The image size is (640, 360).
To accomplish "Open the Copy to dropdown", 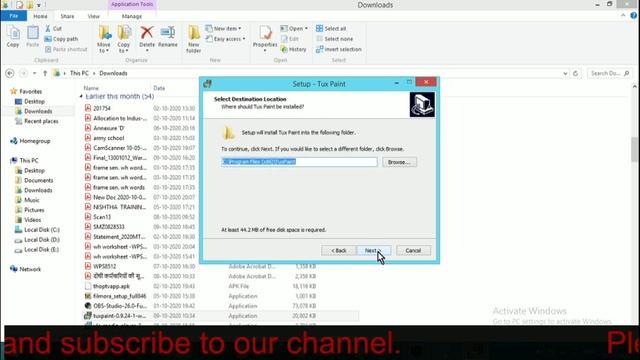I will [x=124, y=39].
